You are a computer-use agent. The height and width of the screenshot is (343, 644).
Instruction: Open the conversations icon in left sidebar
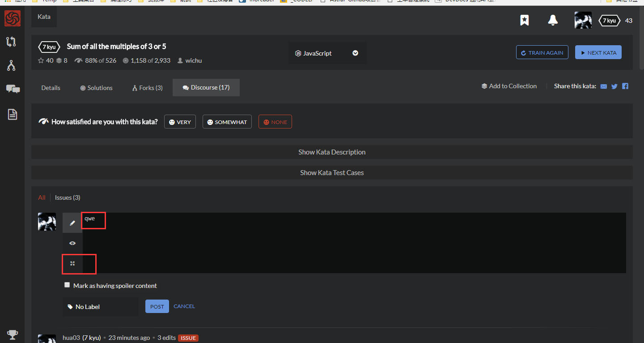(12, 89)
